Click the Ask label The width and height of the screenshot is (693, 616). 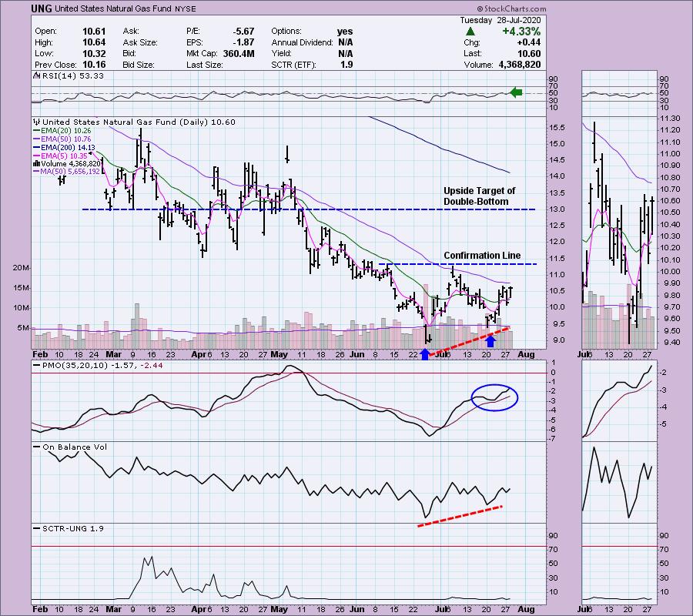coord(131,32)
